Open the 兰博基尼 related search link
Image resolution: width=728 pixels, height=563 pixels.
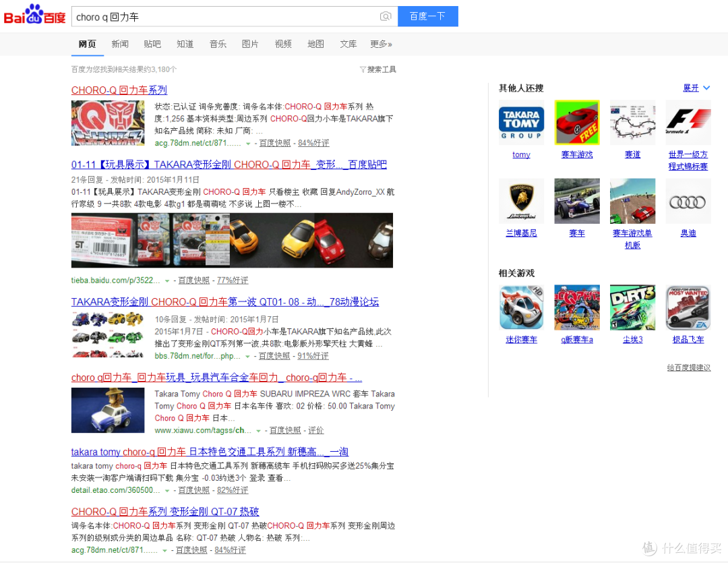[x=521, y=233]
